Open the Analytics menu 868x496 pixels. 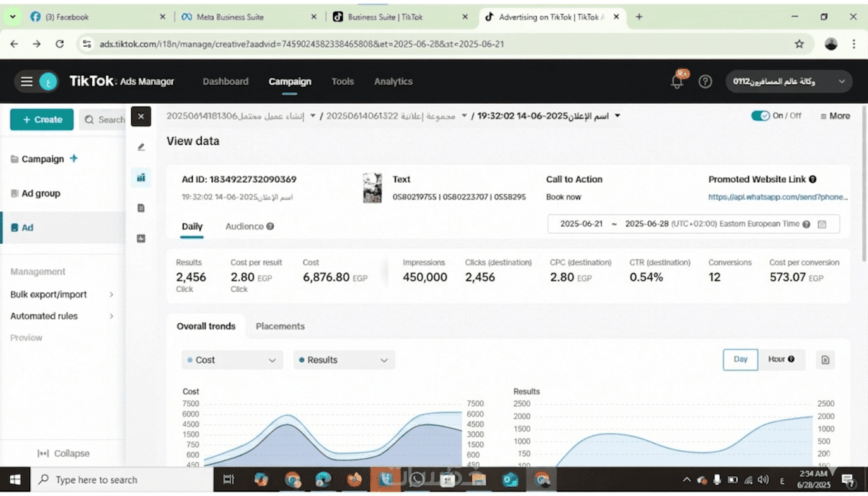click(393, 82)
